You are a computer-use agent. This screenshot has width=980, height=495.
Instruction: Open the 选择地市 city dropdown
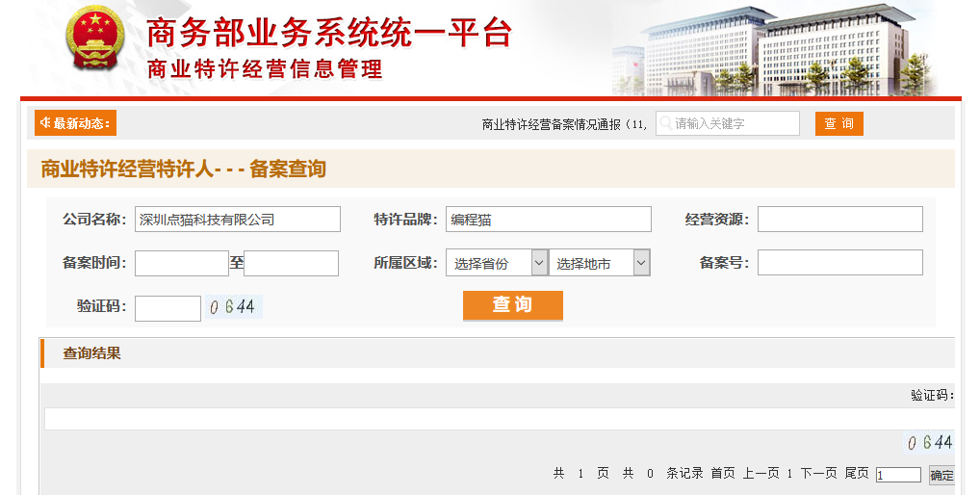tap(600, 263)
